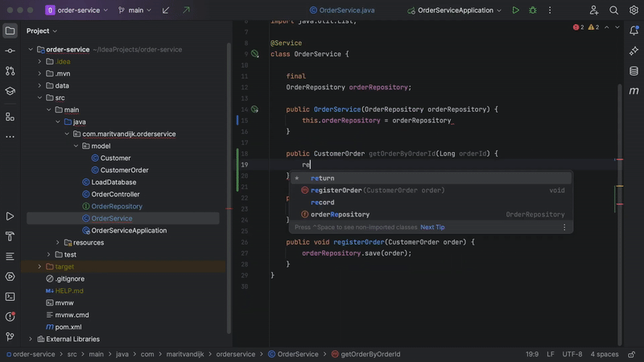Open the Services tool window
The height and width of the screenshot is (362, 644).
point(10,277)
